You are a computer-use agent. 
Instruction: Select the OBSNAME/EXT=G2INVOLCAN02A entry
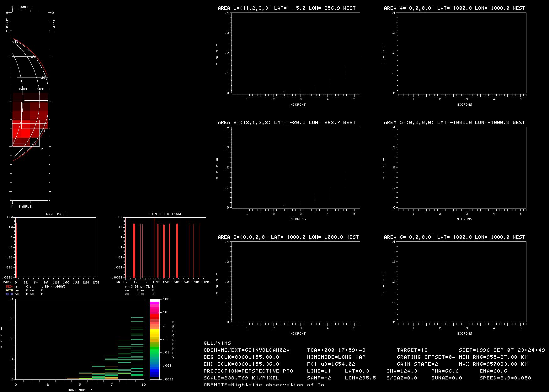[247, 350]
